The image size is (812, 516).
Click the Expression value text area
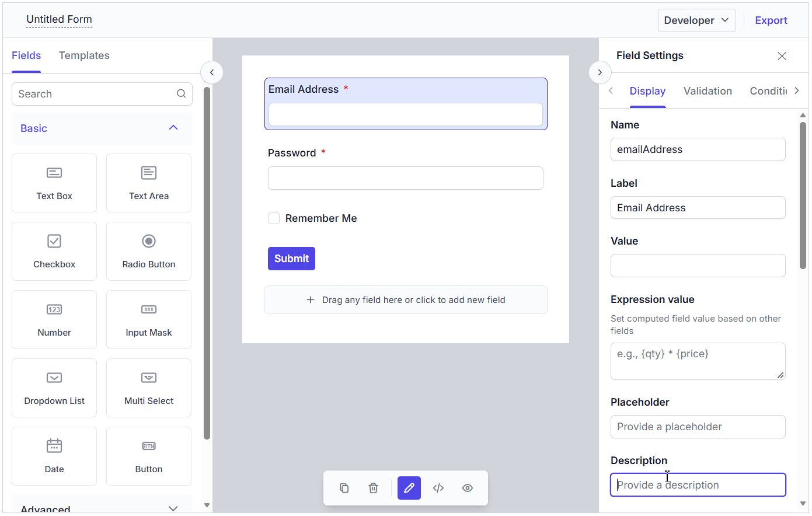tap(698, 361)
